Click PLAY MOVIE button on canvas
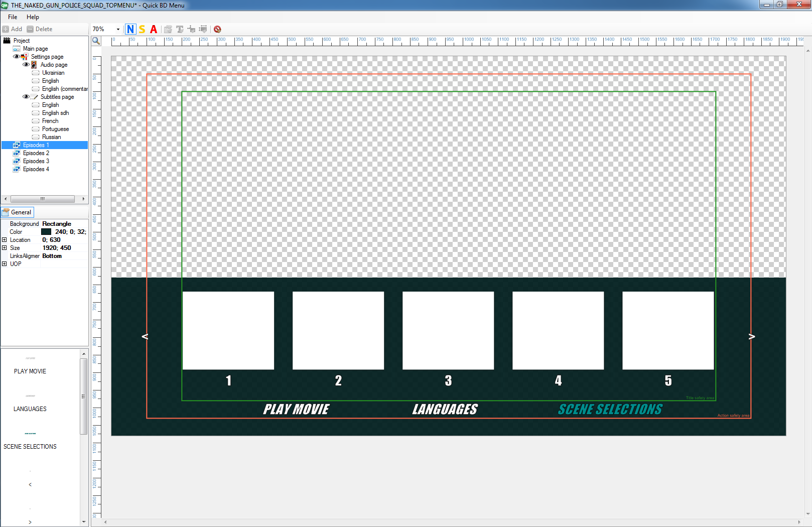 [296, 409]
